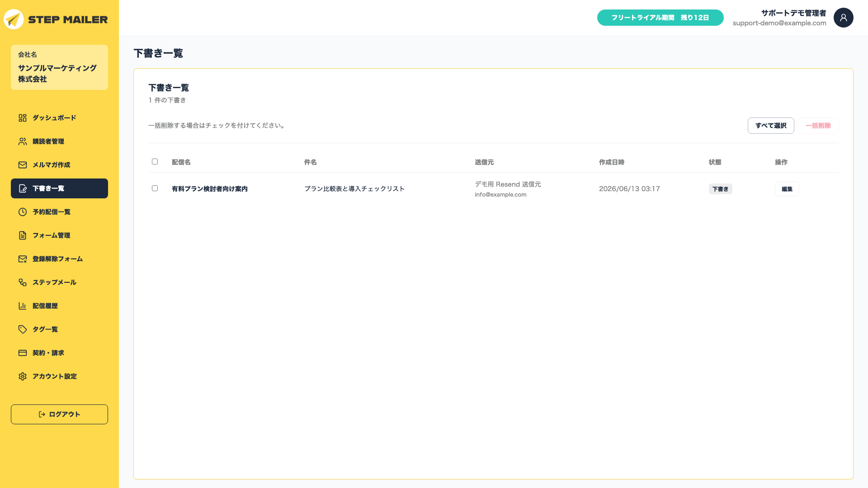Click the ログアウト button
This screenshot has width=868, height=488.
(x=59, y=414)
